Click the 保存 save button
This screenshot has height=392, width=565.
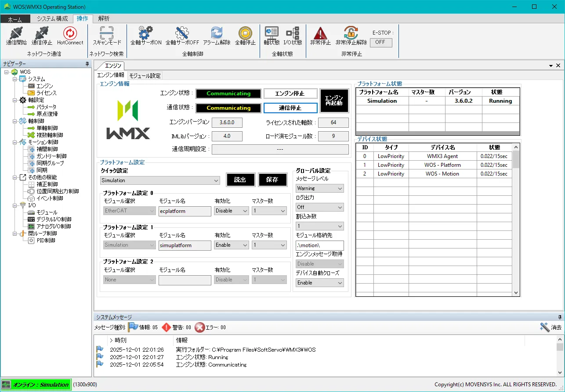pos(272,180)
